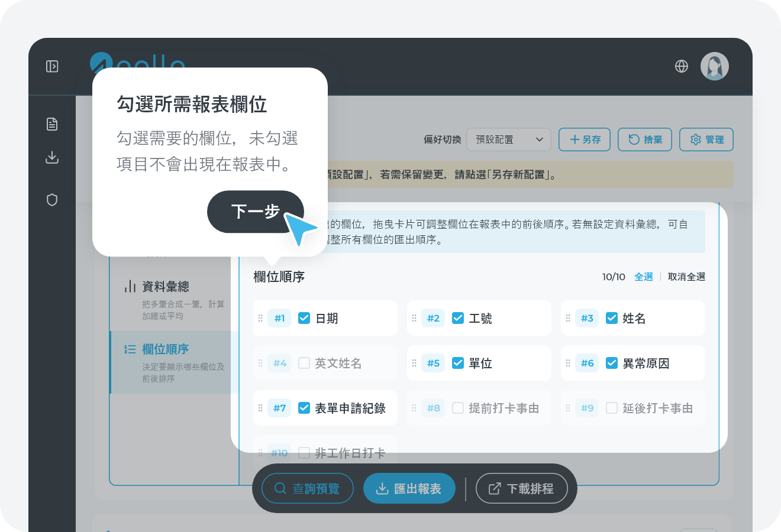The width and height of the screenshot is (781, 532).
Task: Uncheck the 表單申請紀錄 field checkbox
Action: tap(304, 408)
